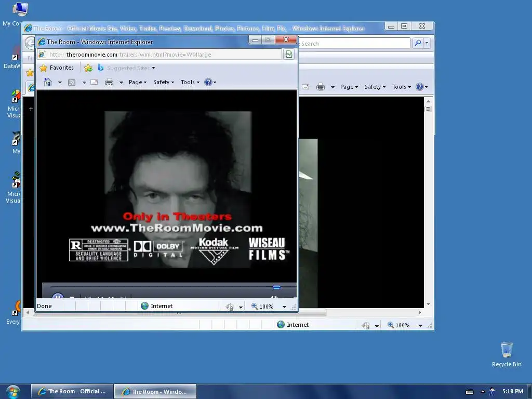Click the Print icon in the front window toolbar
532x399 pixels.
109,82
